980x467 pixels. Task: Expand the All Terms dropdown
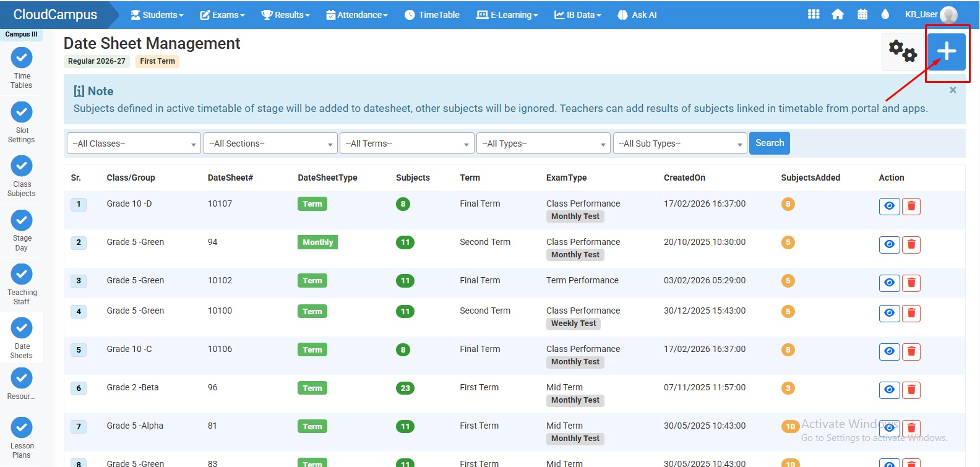tap(407, 144)
